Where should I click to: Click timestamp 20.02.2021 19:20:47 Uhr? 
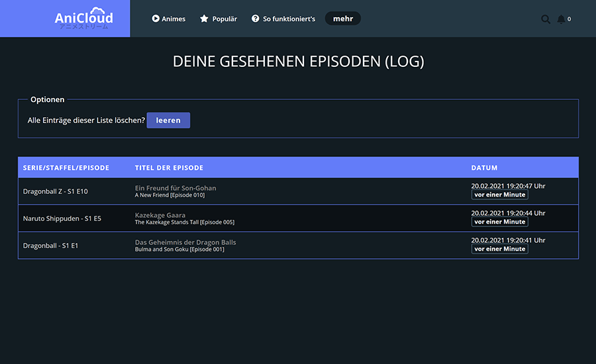pyautogui.click(x=508, y=186)
